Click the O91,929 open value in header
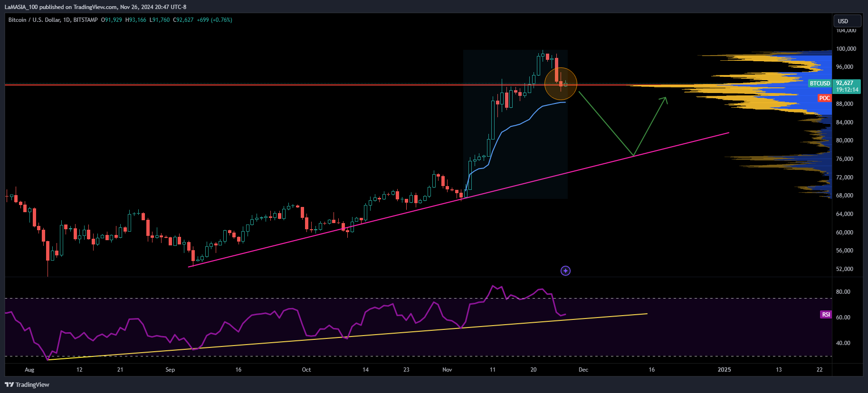The image size is (868, 393). click(x=112, y=20)
